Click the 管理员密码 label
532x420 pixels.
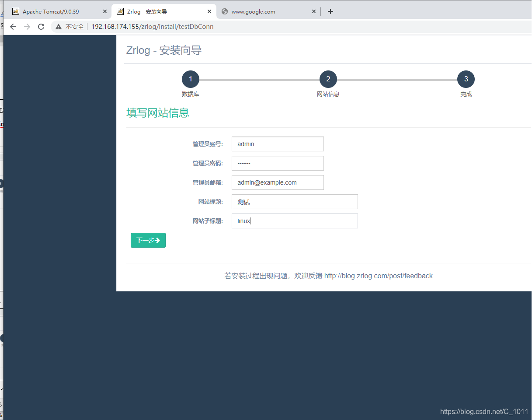pyautogui.click(x=208, y=163)
